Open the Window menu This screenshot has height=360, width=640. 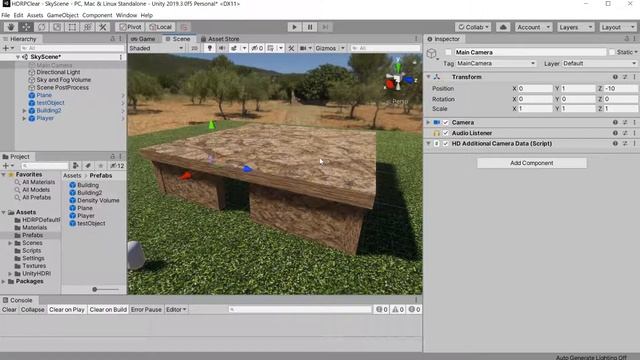point(126,15)
